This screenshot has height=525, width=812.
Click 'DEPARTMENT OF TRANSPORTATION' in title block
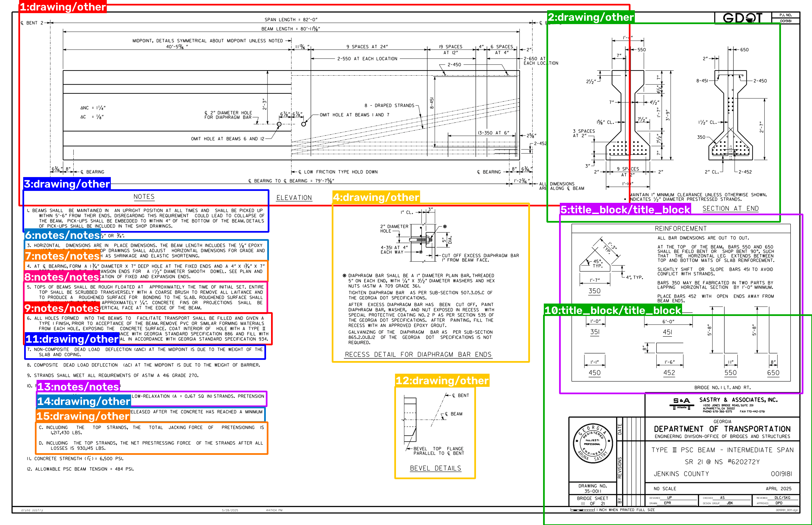click(722, 429)
